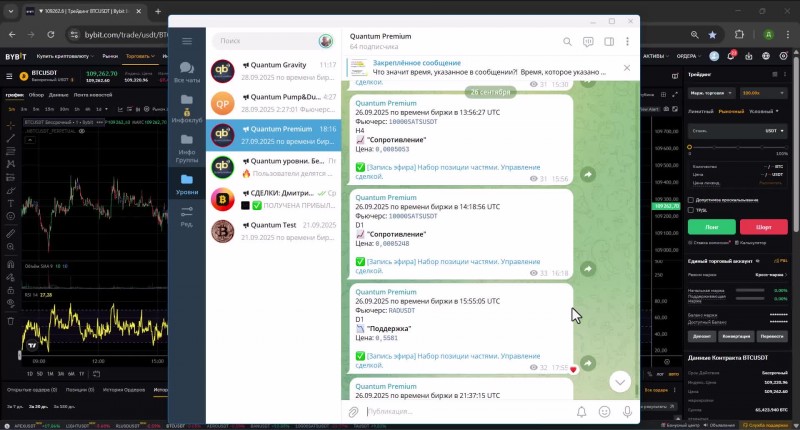Click the Депозит button
This screenshot has height=430, width=800.
pos(702,337)
